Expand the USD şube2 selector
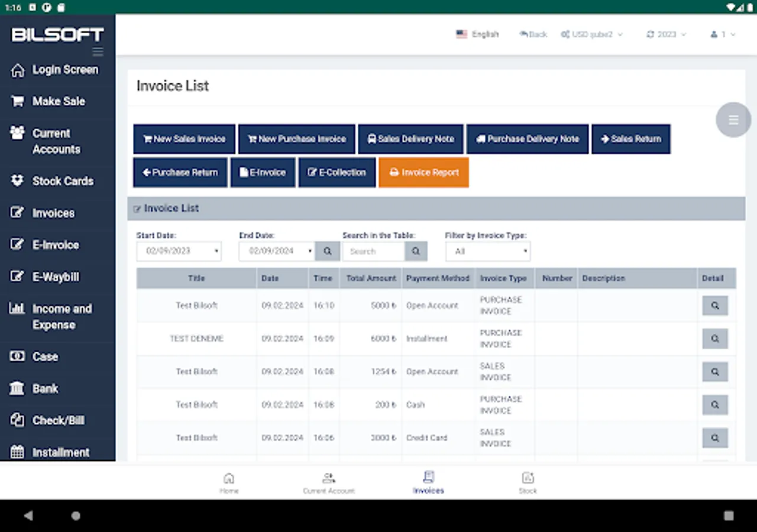The width and height of the screenshot is (757, 532). coord(592,34)
